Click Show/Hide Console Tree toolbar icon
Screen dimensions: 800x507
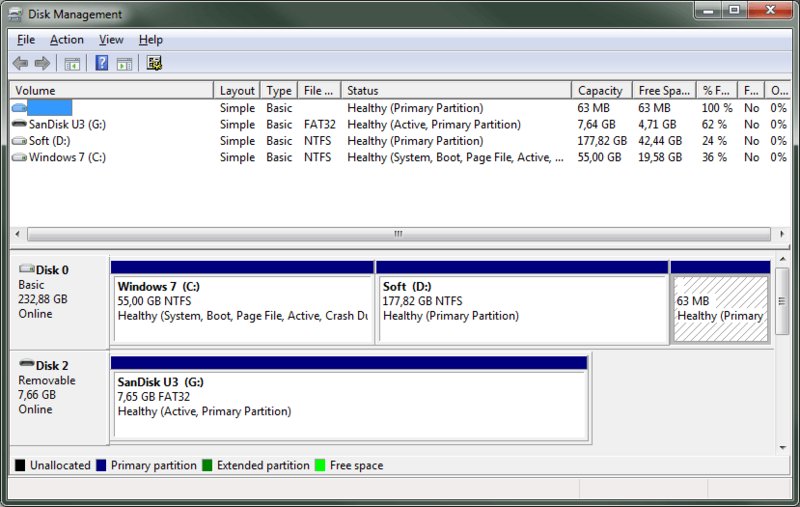click(x=72, y=64)
